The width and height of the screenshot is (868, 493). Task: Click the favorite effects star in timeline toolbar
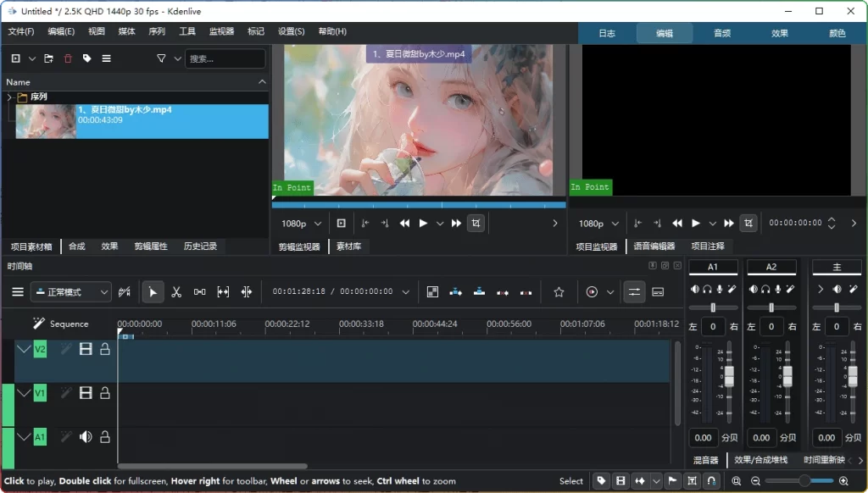pyautogui.click(x=559, y=292)
